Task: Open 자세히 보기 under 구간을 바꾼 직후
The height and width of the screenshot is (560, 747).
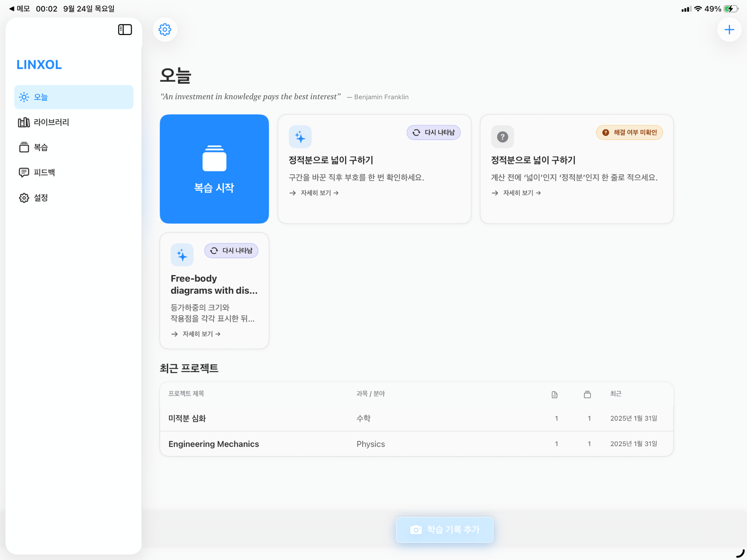Action: tap(314, 193)
